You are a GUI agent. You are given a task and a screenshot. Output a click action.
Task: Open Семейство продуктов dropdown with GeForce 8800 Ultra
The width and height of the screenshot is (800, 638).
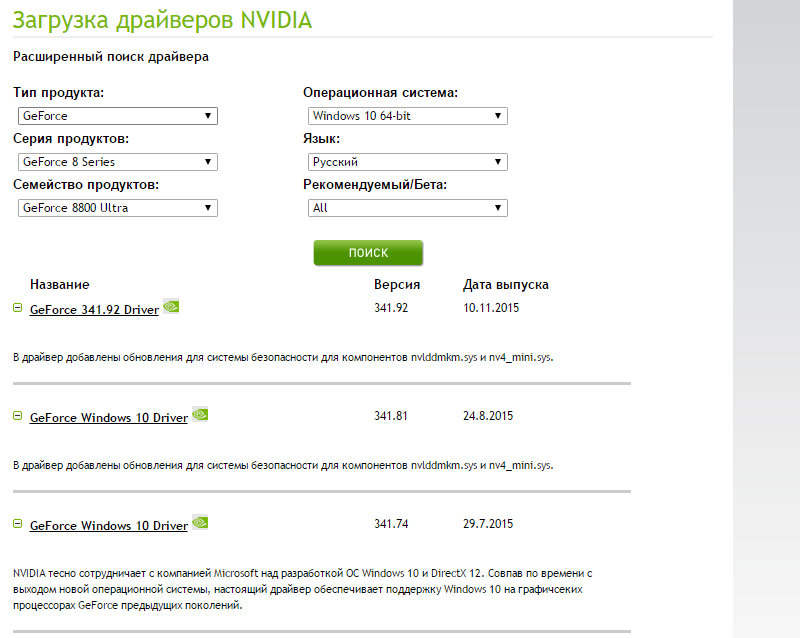point(118,208)
